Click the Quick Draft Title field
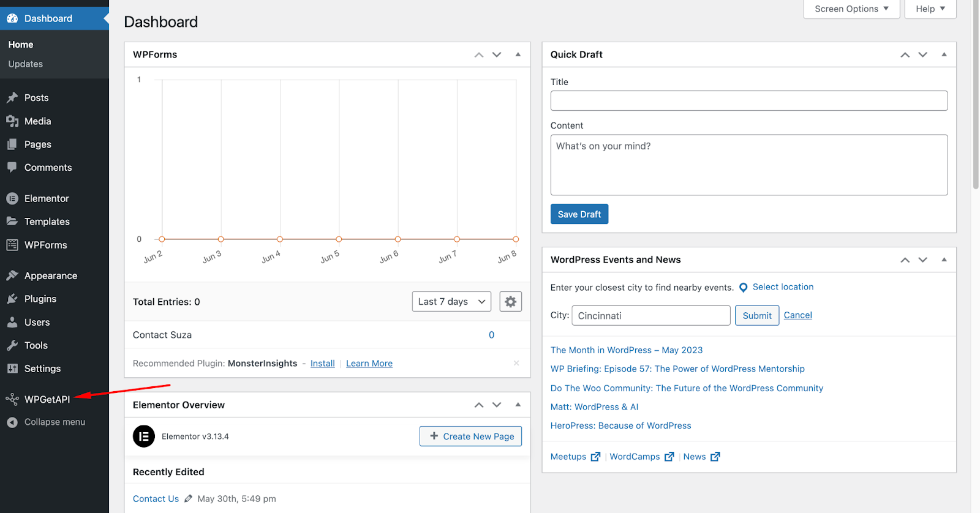The width and height of the screenshot is (980, 513). coord(748,101)
